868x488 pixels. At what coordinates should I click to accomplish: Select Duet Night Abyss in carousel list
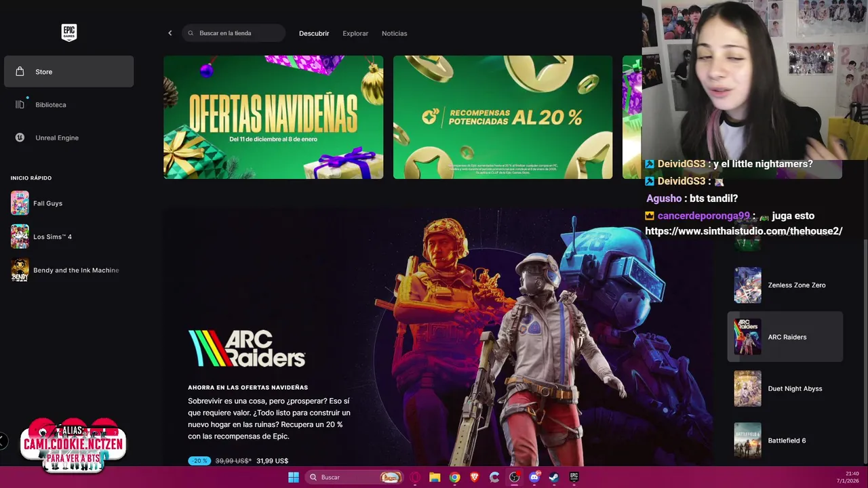(x=785, y=389)
